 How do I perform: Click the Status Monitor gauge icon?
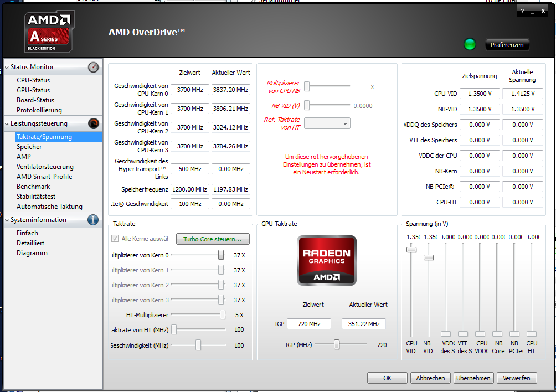click(93, 67)
